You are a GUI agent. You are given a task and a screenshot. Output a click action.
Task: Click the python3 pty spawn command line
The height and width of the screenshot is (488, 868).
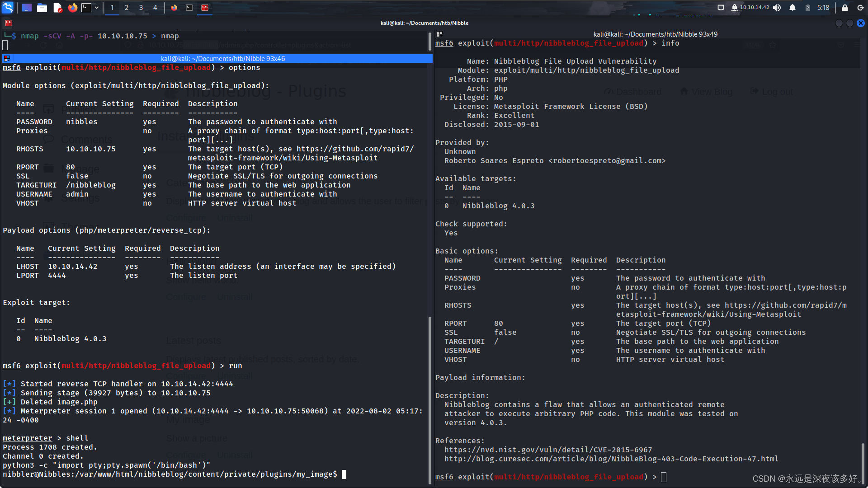coord(107,465)
